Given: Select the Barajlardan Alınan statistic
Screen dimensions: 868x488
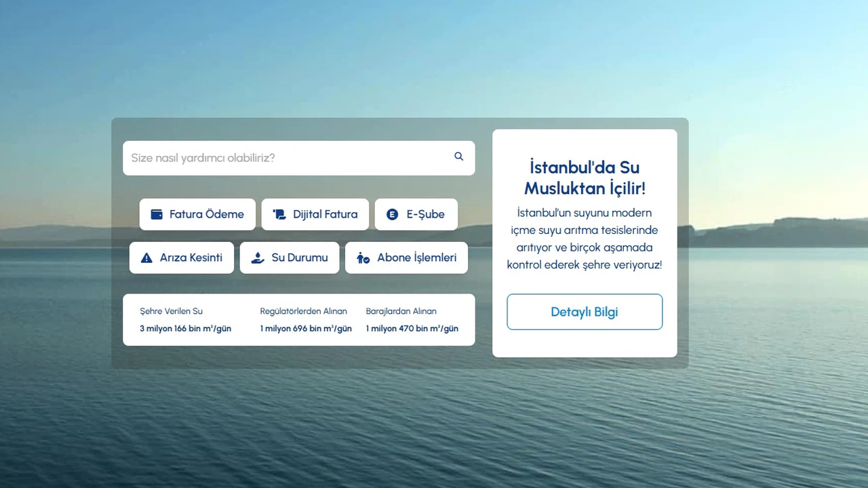Looking at the screenshot, I should tap(412, 320).
